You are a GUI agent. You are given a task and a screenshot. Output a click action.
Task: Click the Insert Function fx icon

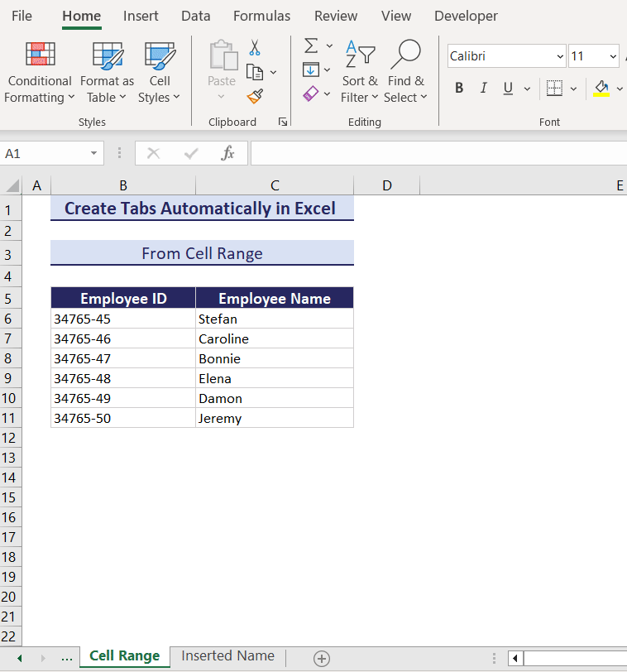(227, 153)
